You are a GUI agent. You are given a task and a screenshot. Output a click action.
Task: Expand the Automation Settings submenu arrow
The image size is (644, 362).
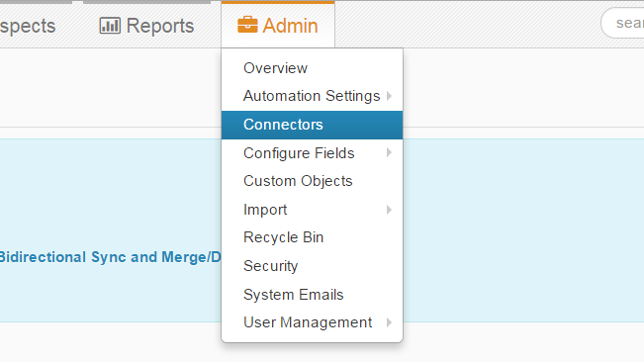point(389,96)
